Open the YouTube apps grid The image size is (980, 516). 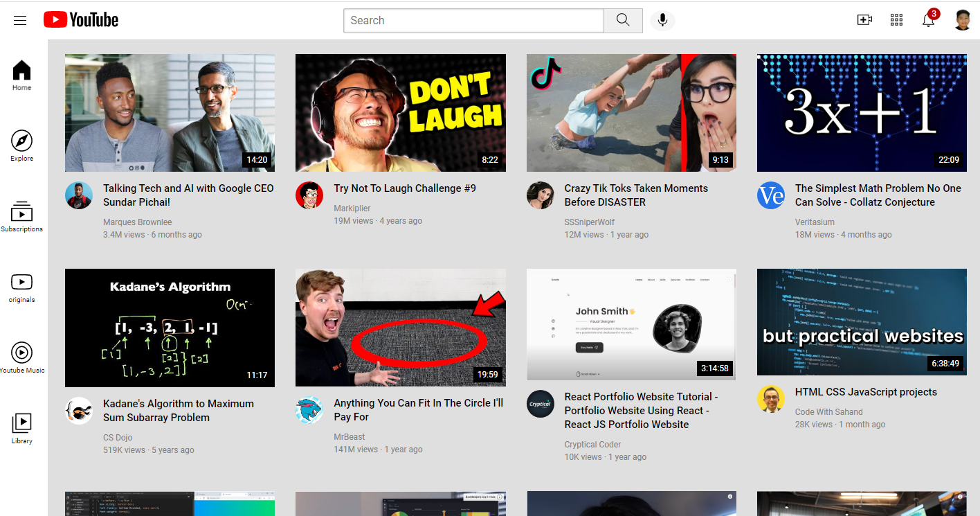point(897,20)
